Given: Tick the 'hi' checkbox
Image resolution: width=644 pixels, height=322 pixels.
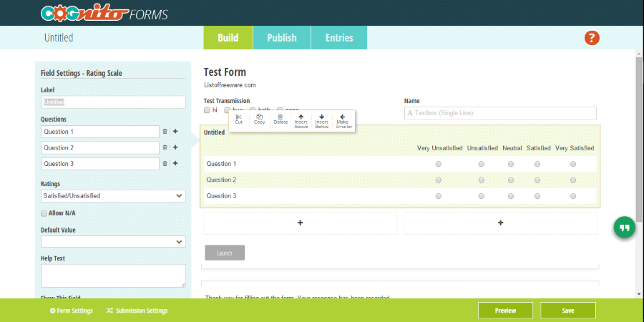Looking at the screenshot, I should [207, 110].
